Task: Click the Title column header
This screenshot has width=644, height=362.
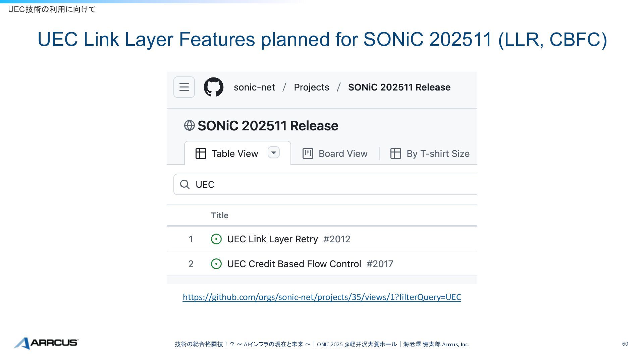Action: coord(220,216)
